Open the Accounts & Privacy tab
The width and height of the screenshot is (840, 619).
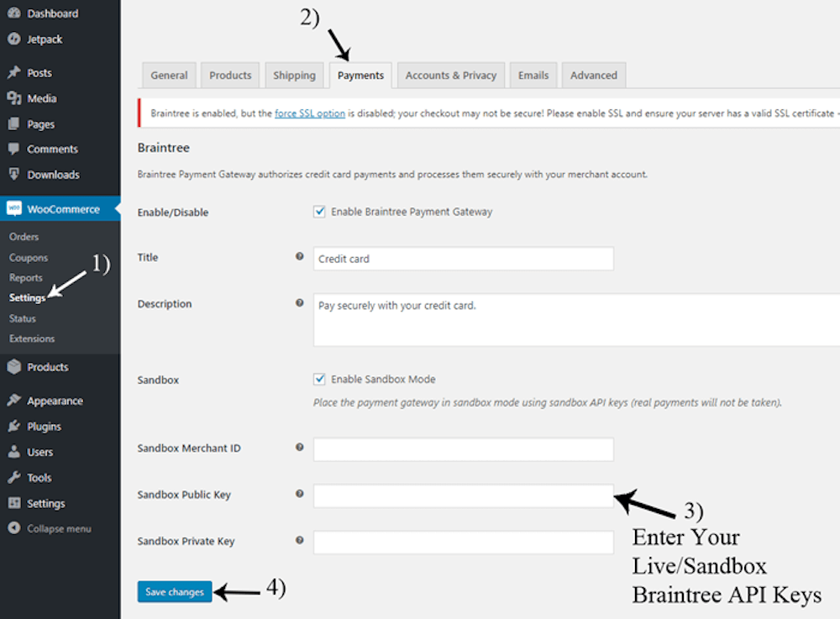coord(451,75)
